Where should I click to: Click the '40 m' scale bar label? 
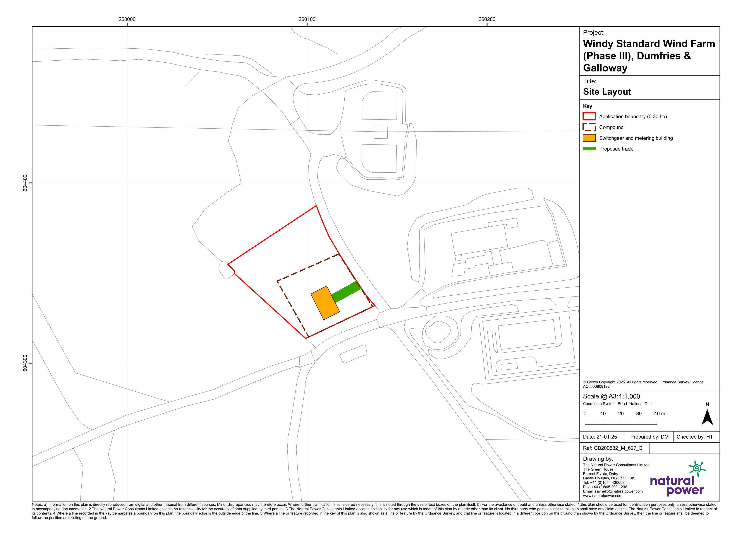(x=659, y=414)
